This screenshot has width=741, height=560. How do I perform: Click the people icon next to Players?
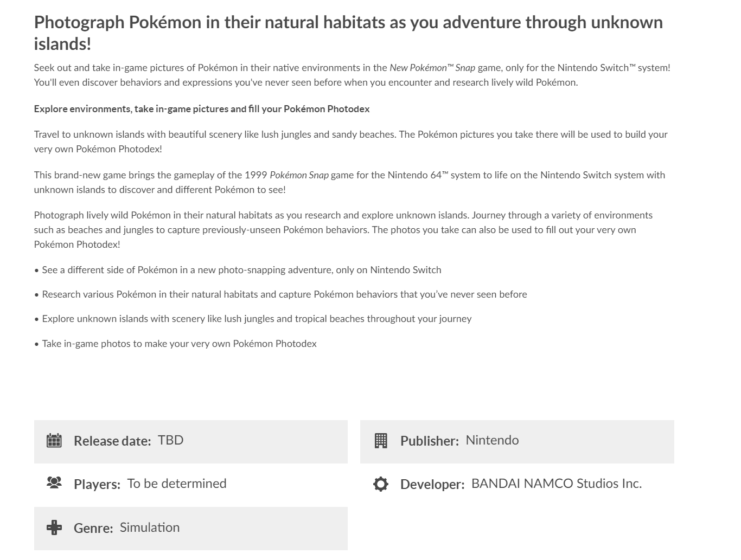pyautogui.click(x=54, y=482)
